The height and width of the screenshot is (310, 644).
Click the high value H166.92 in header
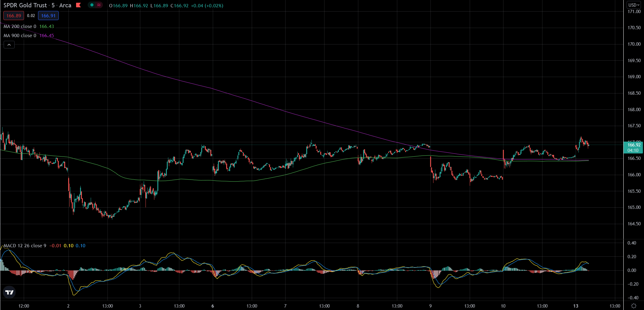click(139, 6)
